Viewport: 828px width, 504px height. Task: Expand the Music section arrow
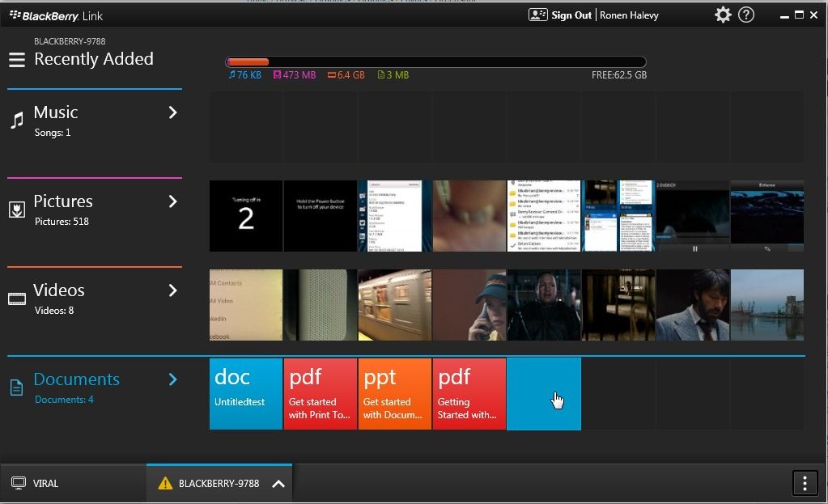coord(172,112)
